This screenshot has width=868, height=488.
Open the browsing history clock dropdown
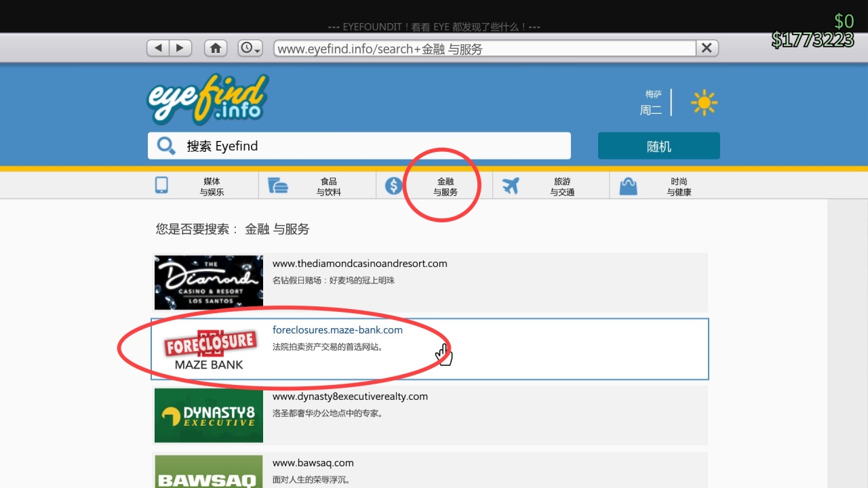[250, 48]
